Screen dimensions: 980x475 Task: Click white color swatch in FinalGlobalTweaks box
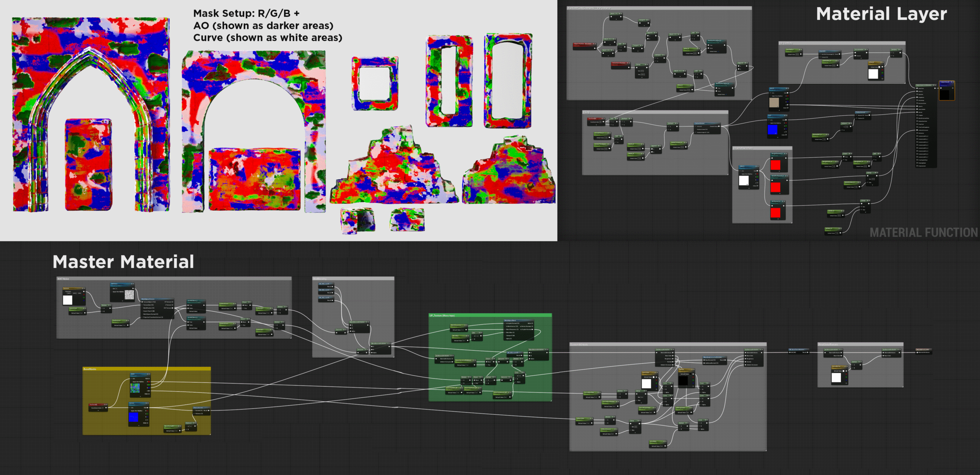coord(836,378)
